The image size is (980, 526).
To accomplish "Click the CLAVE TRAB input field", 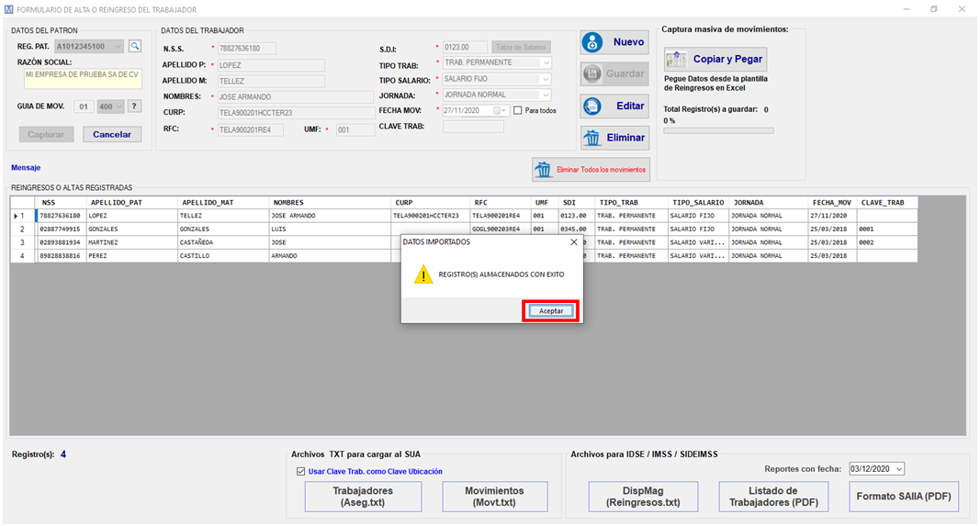I will [473, 127].
